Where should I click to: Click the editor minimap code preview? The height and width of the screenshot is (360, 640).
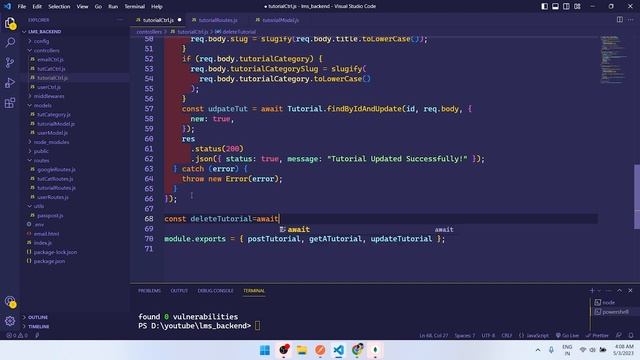[x=612, y=59]
